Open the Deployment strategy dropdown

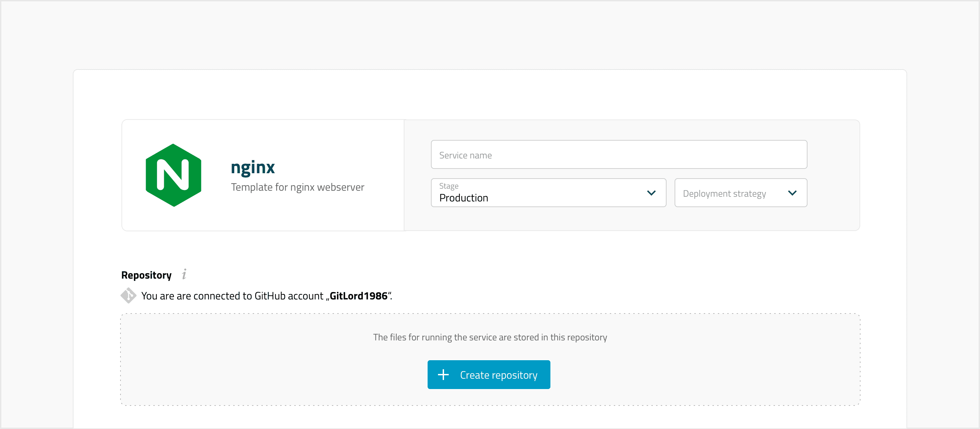(x=740, y=193)
